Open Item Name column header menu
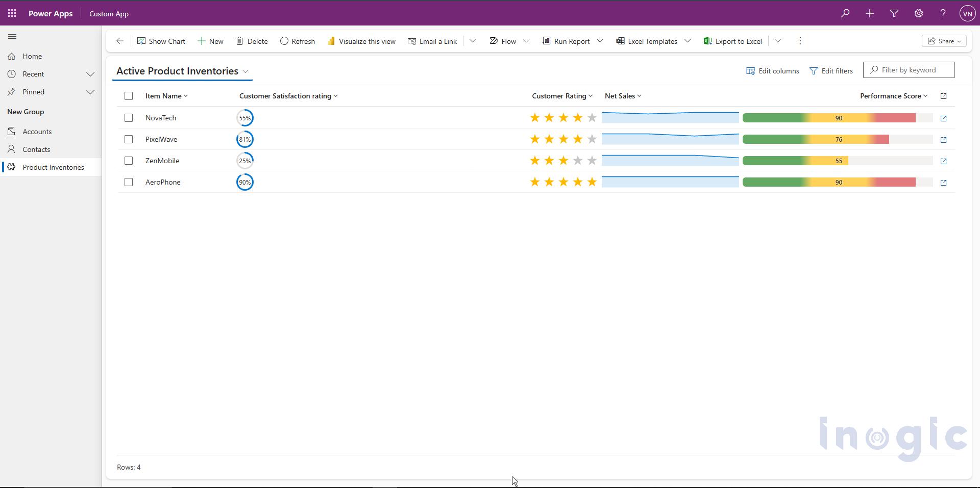The width and height of the screenshot is (980, 488). (x=166, y=96)
